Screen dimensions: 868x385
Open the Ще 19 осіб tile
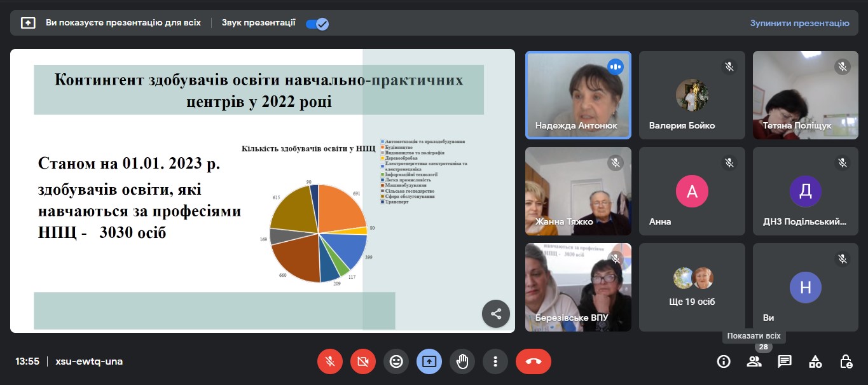pos(692,287)
